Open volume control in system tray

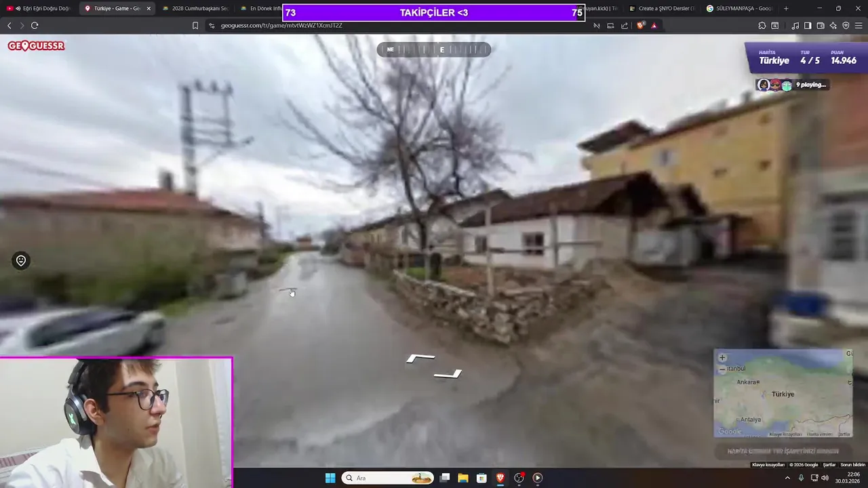(825, 478)
